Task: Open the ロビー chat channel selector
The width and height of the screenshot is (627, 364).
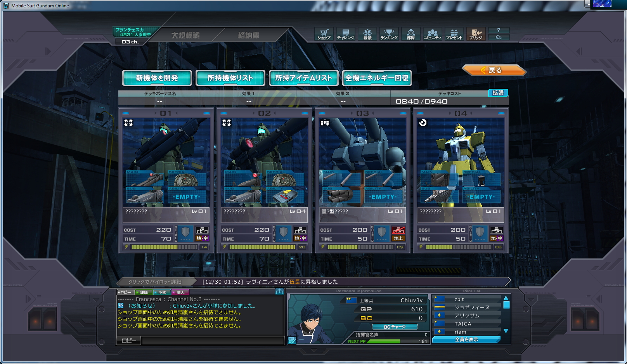Action: click(x=129, y=341)
